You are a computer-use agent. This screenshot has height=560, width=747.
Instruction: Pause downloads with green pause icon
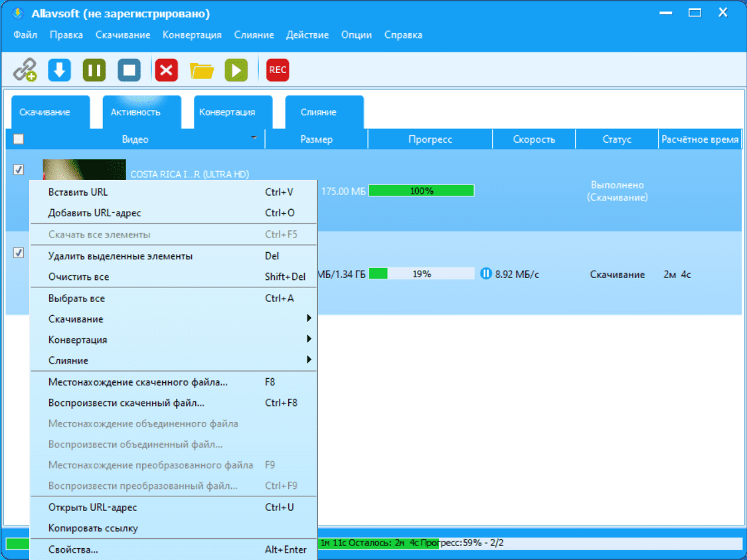pos(94,70)
